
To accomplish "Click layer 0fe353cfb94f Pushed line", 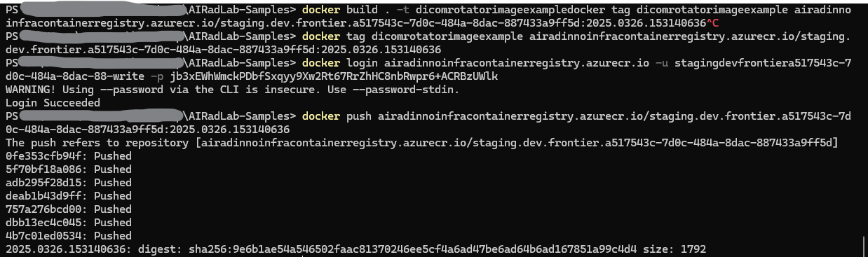I will coord(68,156).
